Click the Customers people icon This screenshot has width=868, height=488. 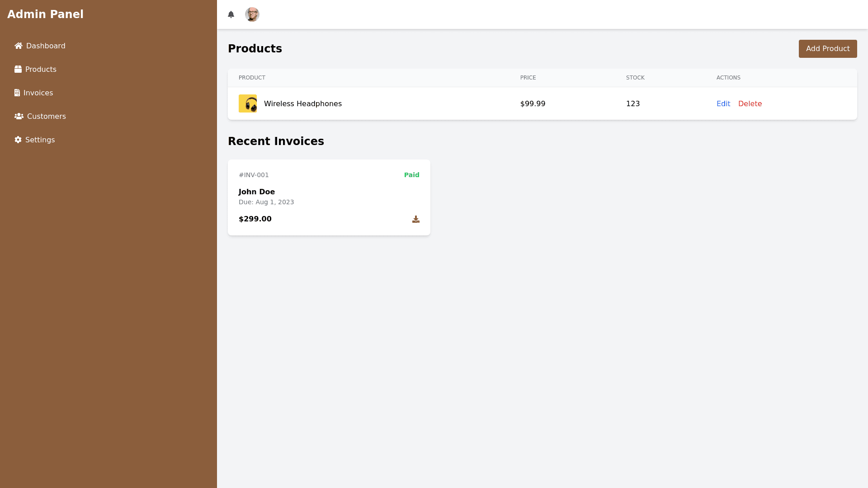(x=19, y=116)
